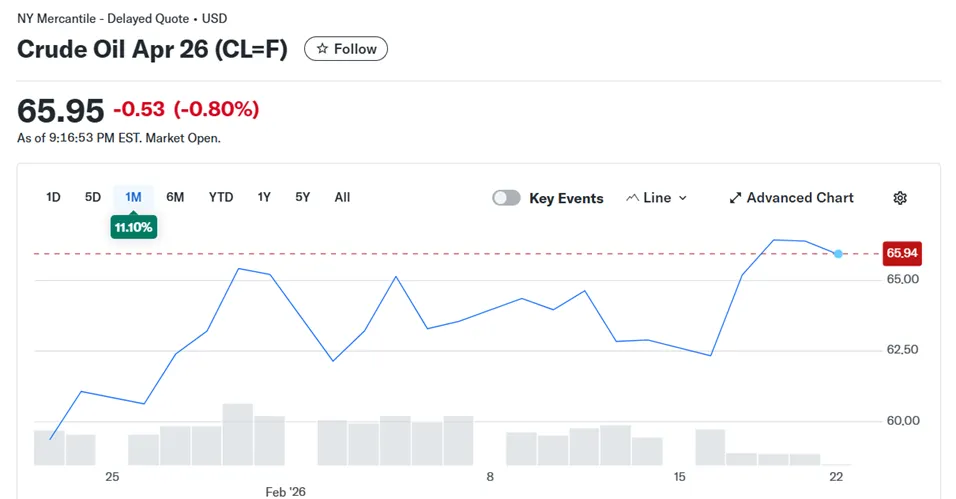
Task: Choose the YTD range tab
Action: click(x=221, y=197)
